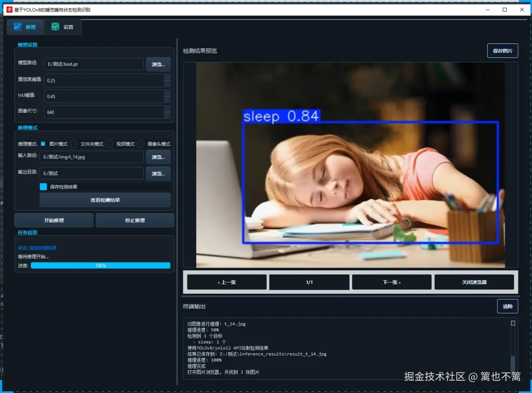Click the app logo icon in title bar
The width and height of the screenshot is (532, 393).
coord(9,9)
